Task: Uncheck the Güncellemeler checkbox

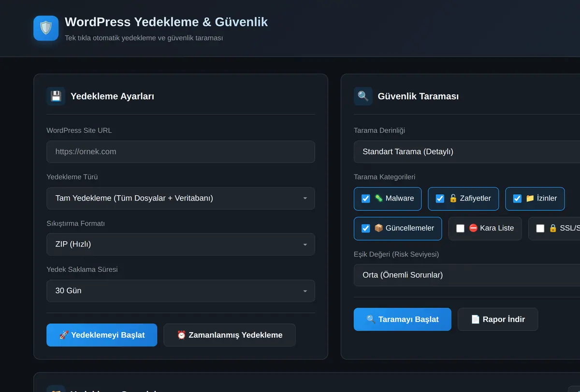Action: [x=366, y=229]
